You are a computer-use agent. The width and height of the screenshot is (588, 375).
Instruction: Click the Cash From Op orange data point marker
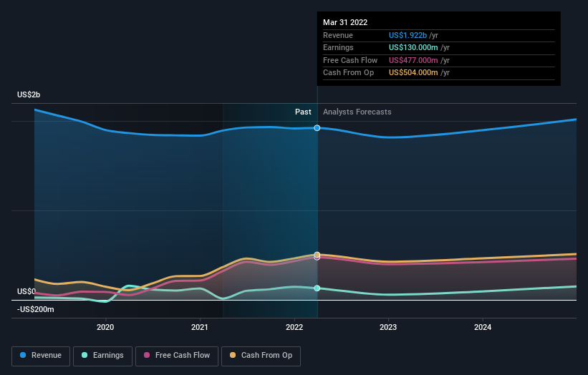pyautogui.click(x=317, y=254)
